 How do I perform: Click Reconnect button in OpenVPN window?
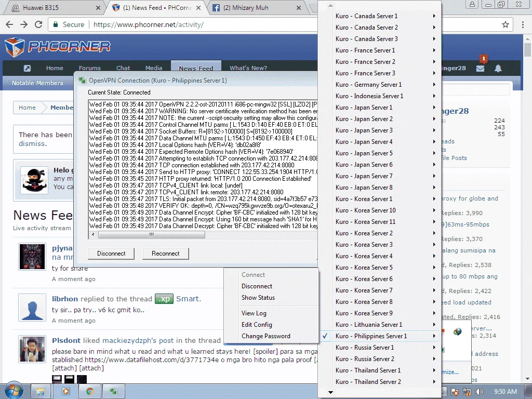pos(166,254)
